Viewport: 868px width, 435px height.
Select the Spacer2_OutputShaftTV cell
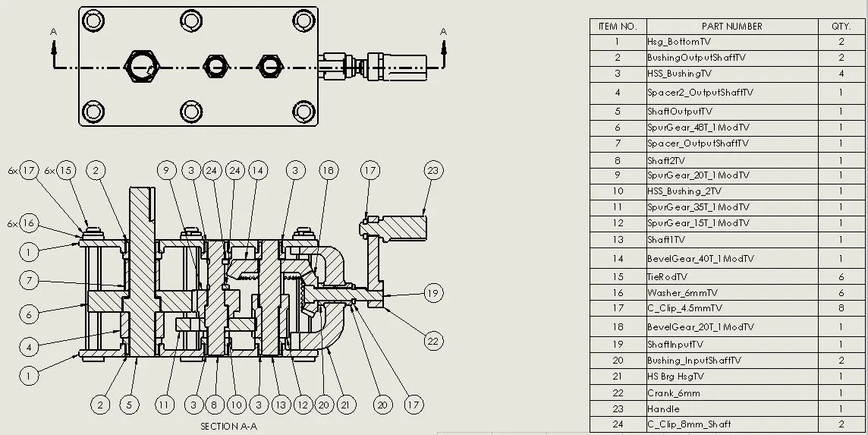click(x=732, y=93)
